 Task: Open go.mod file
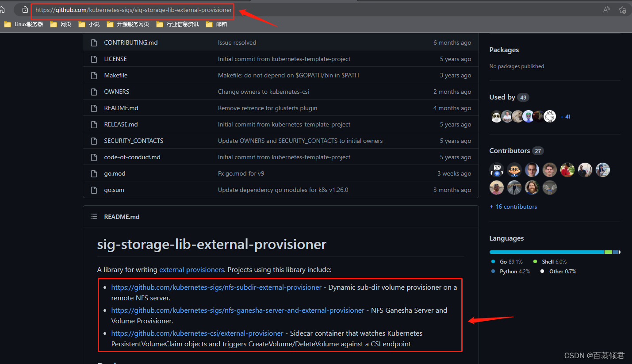click(x=115, y=173)
